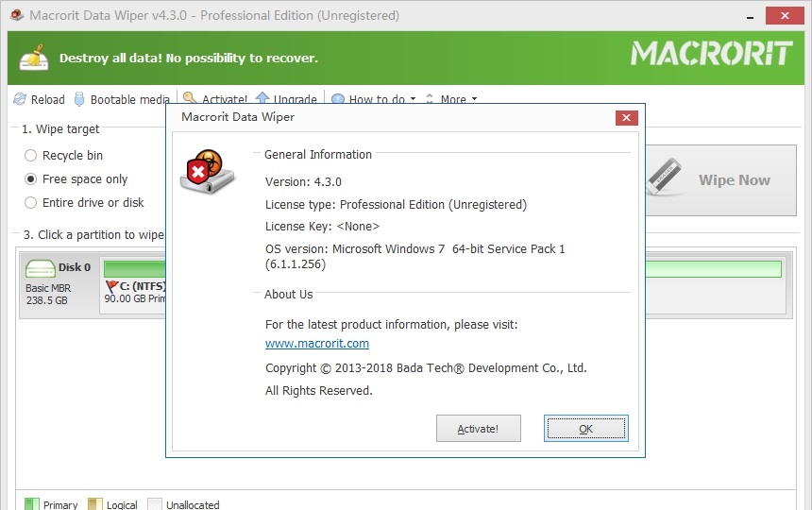The image size is (812, 510).
Task: Click the How to do help icon
Action: pyautogui.click(x=338, y=98)
